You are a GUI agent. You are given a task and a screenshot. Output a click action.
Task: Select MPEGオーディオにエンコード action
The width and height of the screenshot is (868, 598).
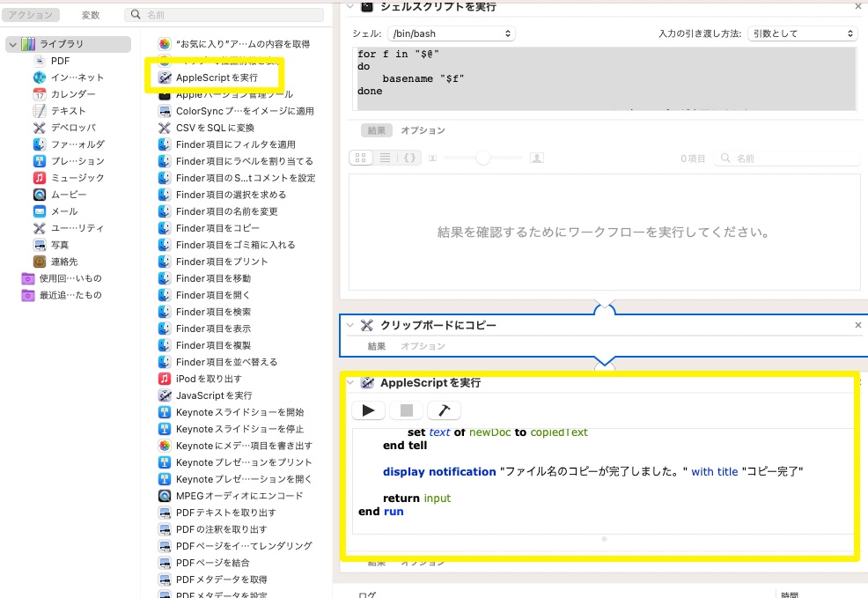point(239,496)
